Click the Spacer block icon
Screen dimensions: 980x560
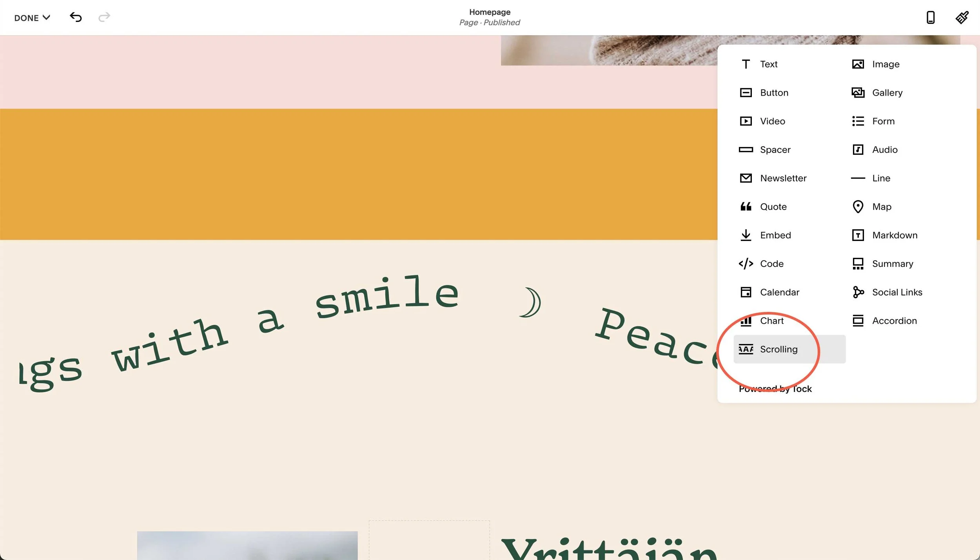[x=746, y=150]
